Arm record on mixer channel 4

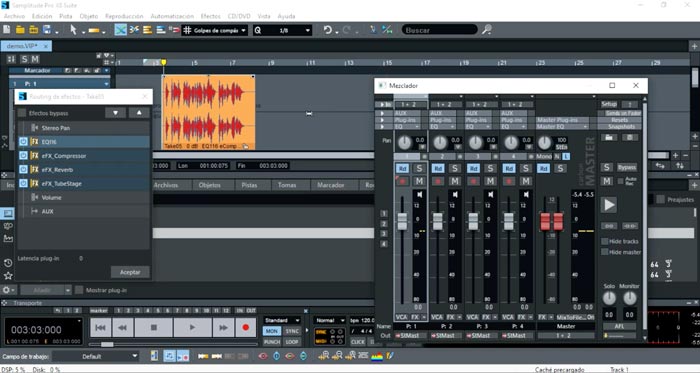509,181
